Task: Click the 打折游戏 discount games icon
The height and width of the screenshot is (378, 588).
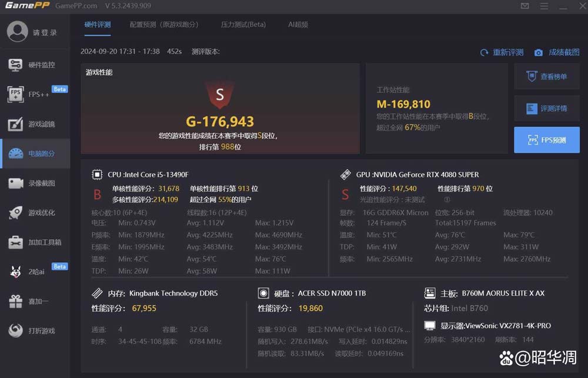Action: coord(16,330)
